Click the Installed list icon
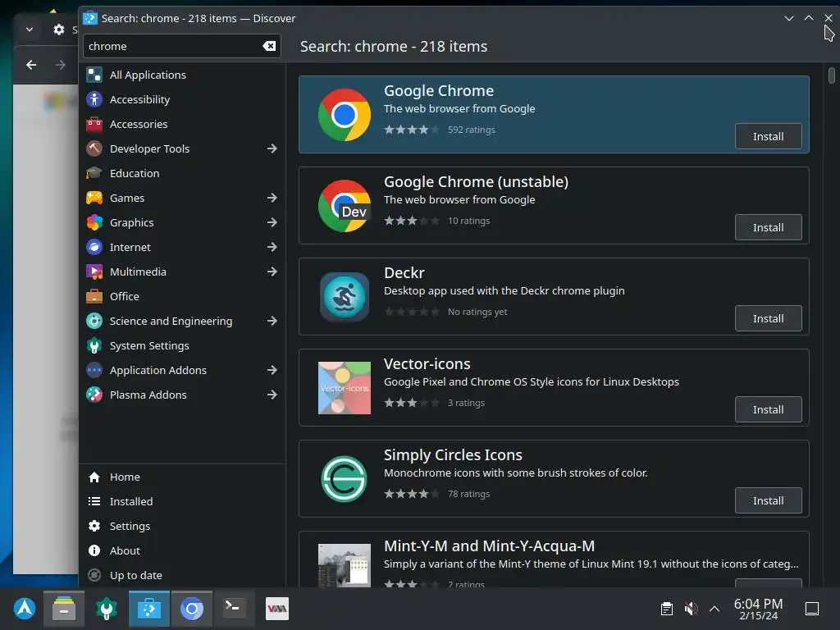The width and height of the screenshot is (840, 630). [94, 502]
